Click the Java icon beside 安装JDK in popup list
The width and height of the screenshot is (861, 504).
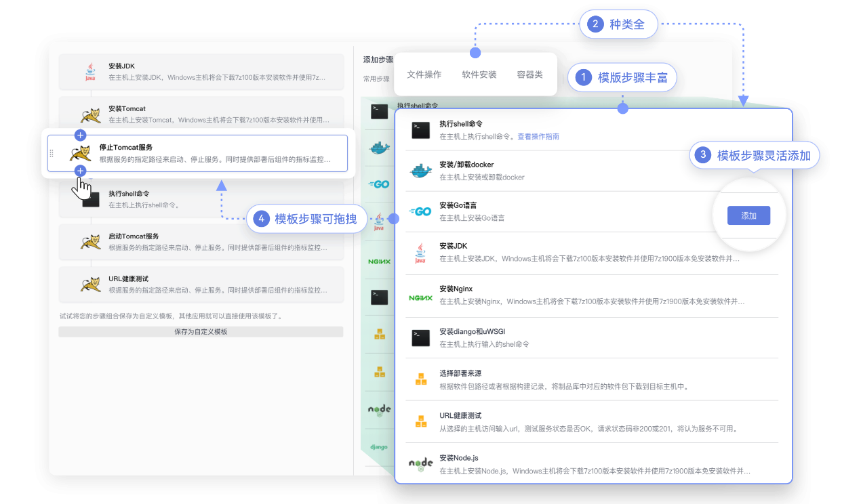pyautogui.click(x=420, y=253)
